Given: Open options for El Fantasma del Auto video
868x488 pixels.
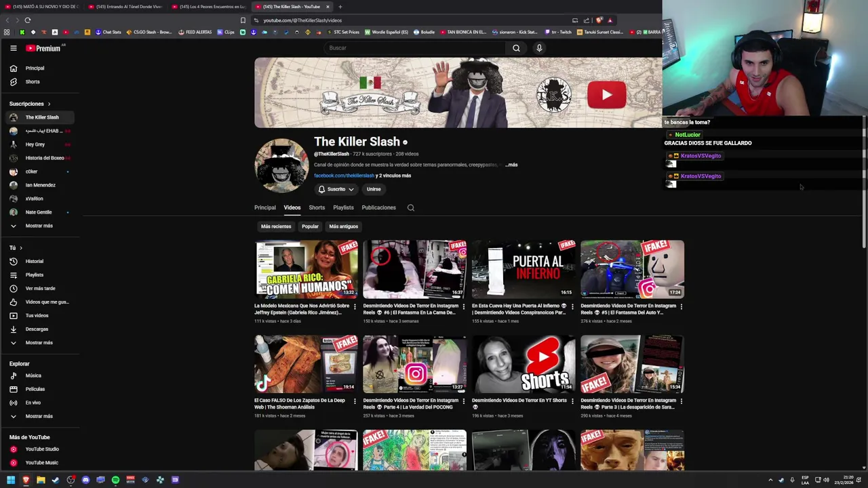Looking at the screenshot, I should [681, 306].
